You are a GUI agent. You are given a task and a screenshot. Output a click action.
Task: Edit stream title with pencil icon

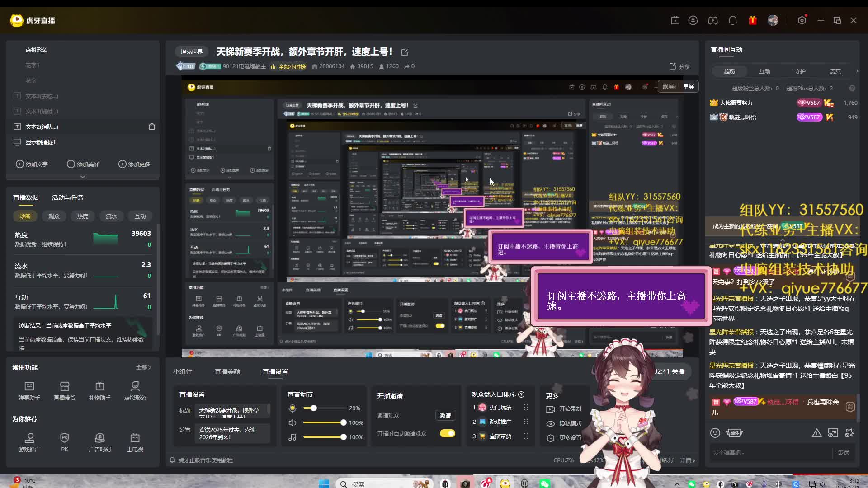[x=405, y=52]
